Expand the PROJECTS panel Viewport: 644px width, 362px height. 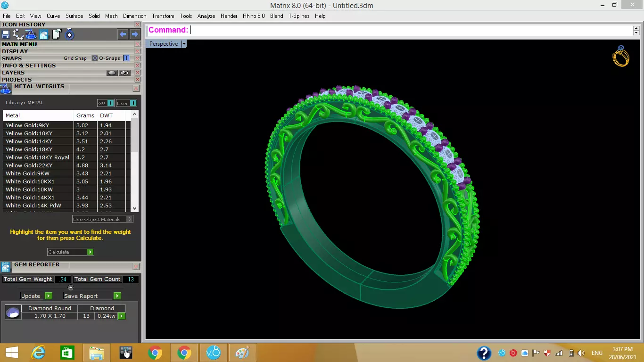click(x=17, y=80)
